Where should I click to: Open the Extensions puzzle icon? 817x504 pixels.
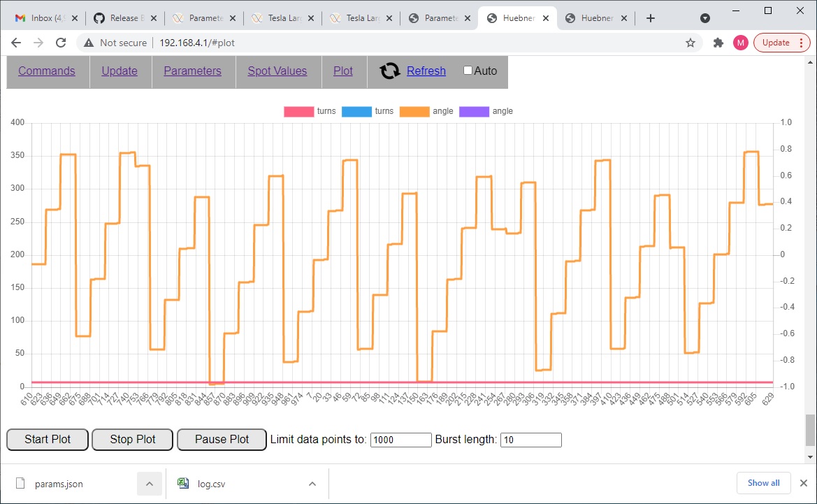click(718, 43)
